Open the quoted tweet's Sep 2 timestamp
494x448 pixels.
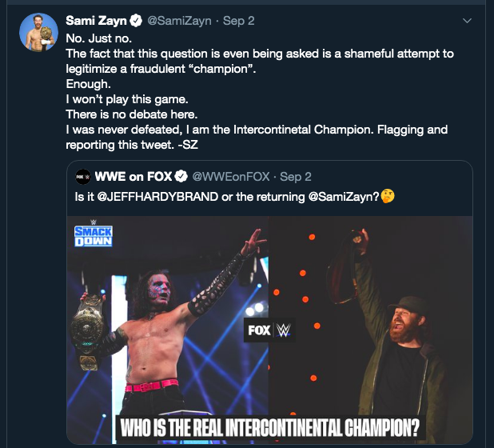296,176
